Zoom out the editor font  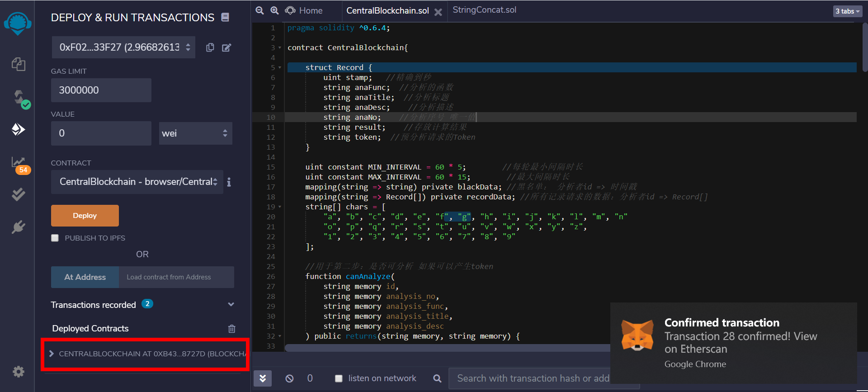tap(259, 10)
